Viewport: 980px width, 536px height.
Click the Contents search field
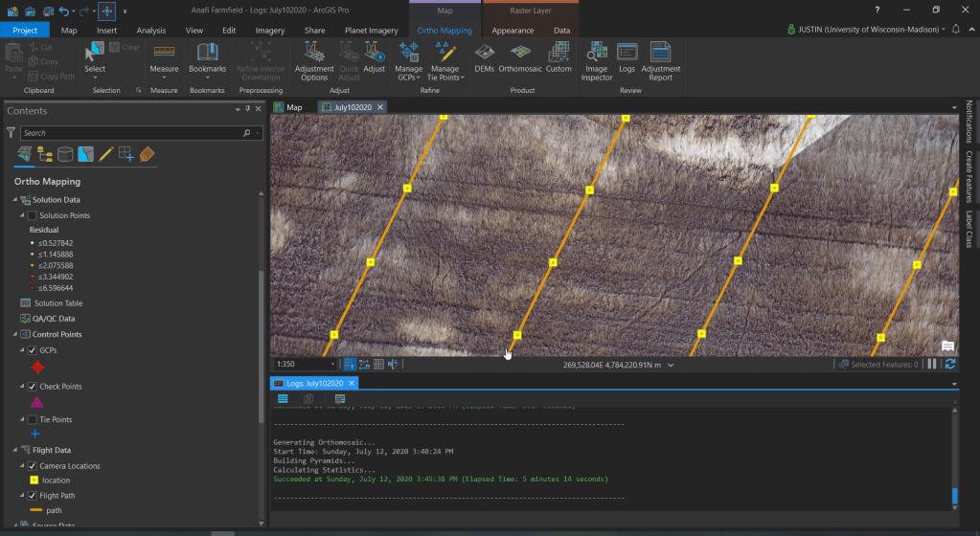[131, 133]
